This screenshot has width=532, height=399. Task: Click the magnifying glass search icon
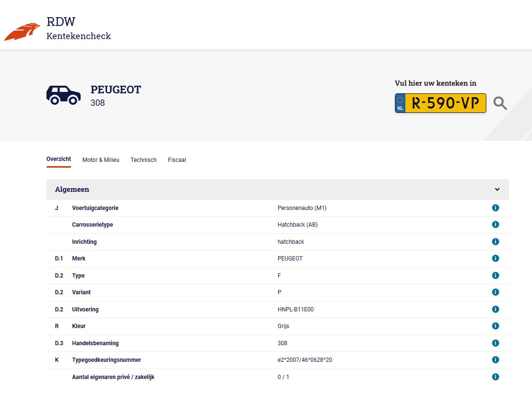[x=500, y=103]
